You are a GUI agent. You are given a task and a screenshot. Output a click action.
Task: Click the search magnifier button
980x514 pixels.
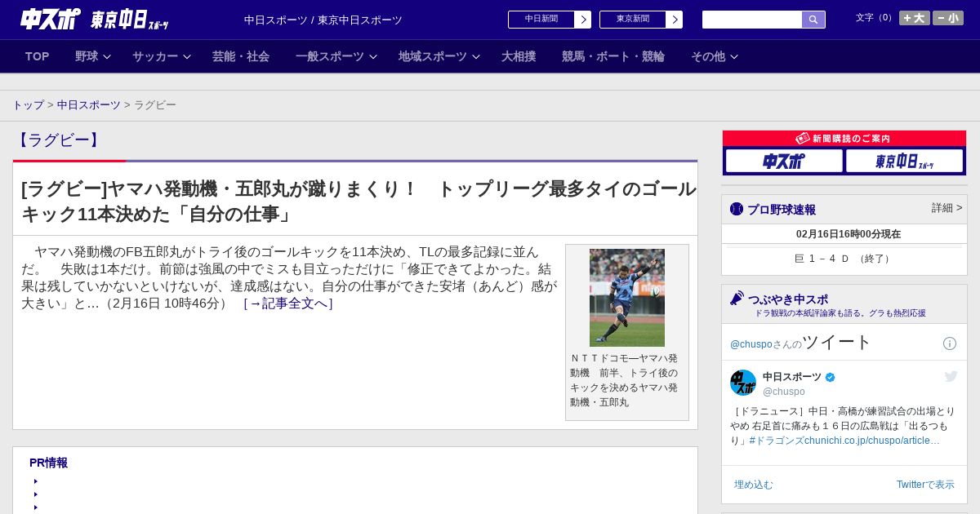[x=813, y=20]
